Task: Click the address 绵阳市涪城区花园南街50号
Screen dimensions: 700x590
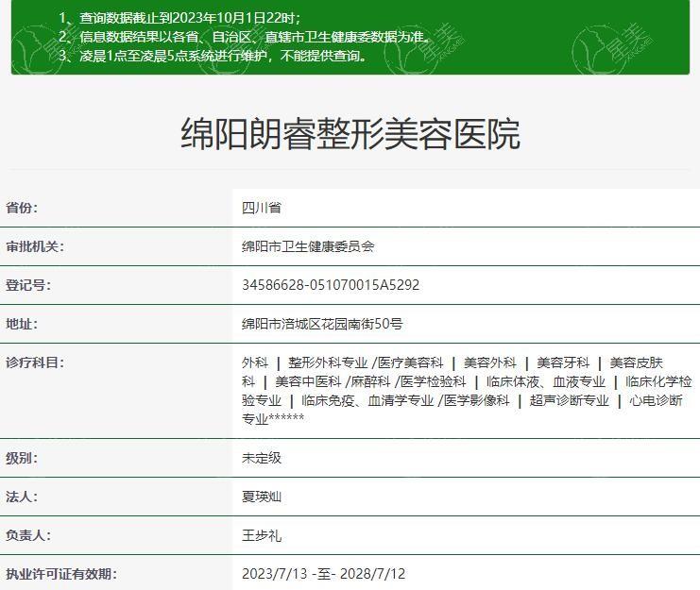Action: click(322, 324)
